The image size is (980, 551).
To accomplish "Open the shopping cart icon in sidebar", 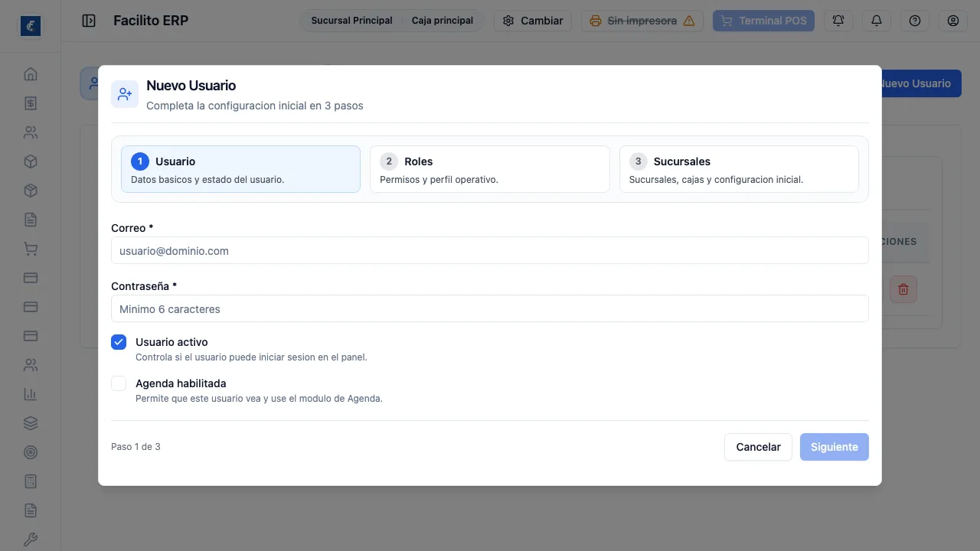I will coord(31,249).
